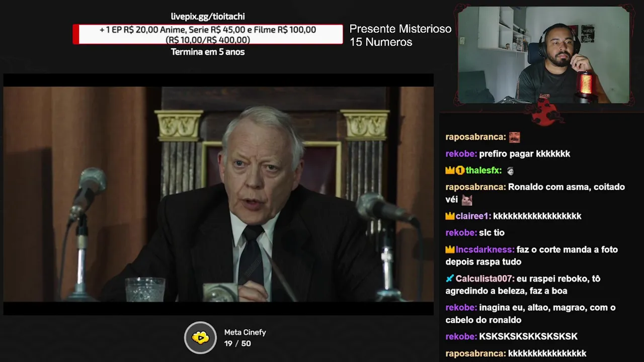Click username clairee1 in chat

[x=473, y=216]
